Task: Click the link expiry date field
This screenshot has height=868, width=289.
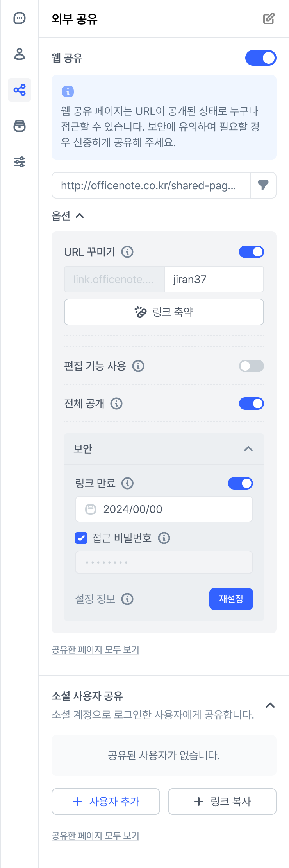Action: [164, 509]
